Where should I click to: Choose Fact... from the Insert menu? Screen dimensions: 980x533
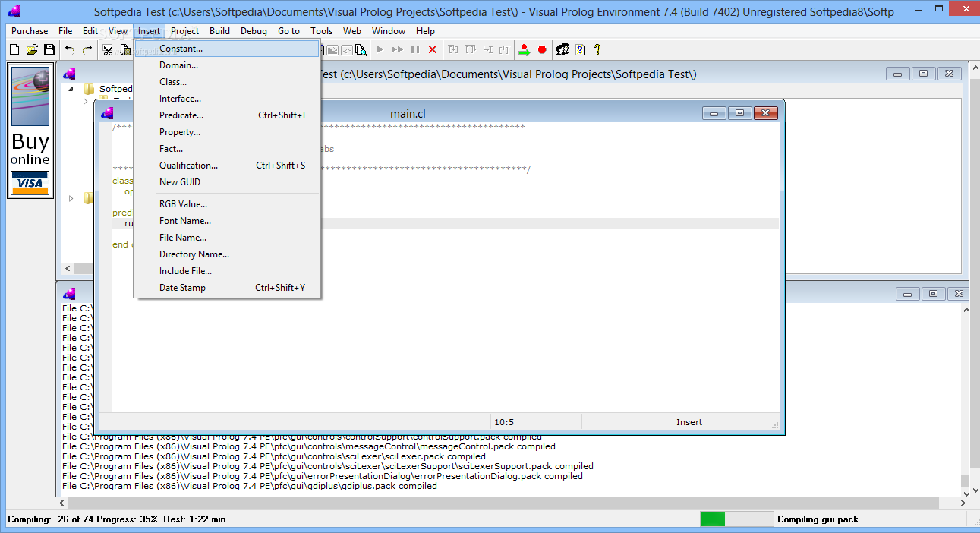tap(227, 149)
